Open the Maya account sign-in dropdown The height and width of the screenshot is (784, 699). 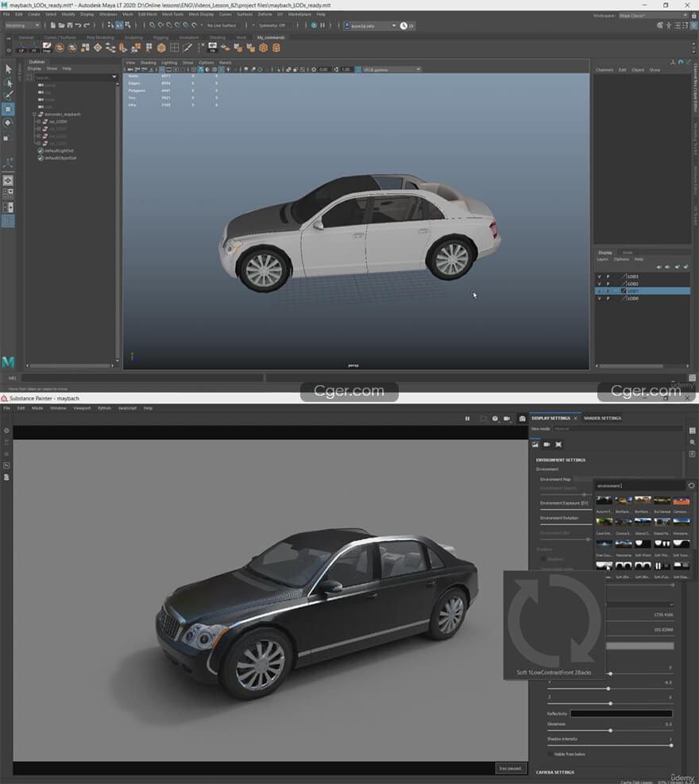(370, 25)
